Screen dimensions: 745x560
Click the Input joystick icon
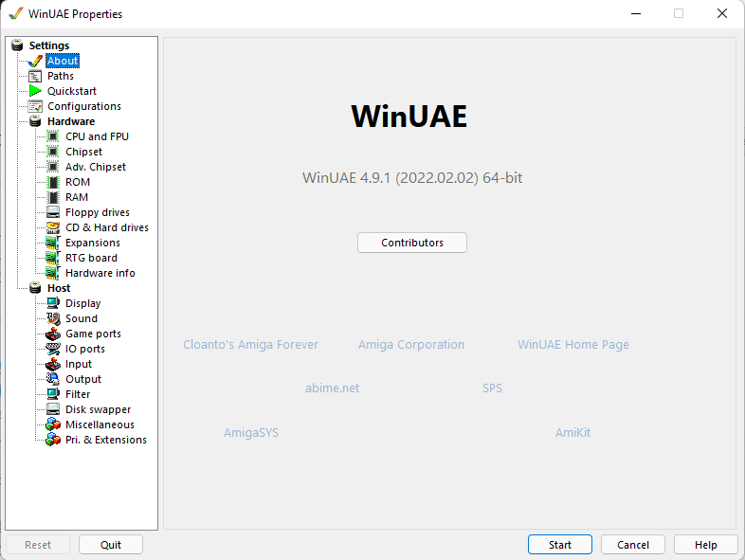[53, 364]
